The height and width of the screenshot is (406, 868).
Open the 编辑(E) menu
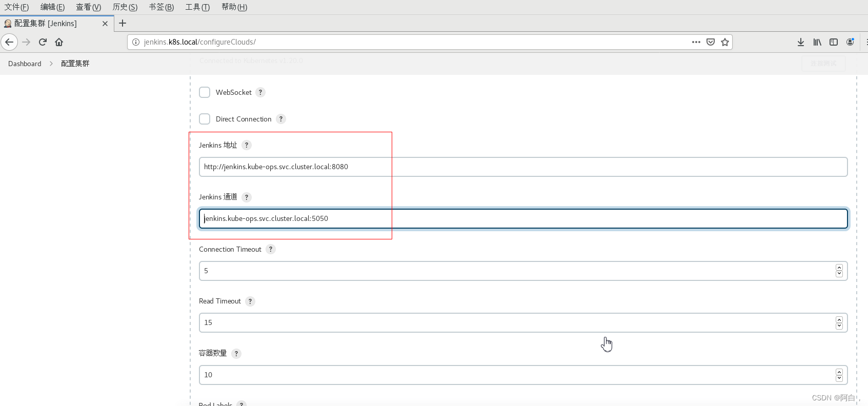(53, 7)
